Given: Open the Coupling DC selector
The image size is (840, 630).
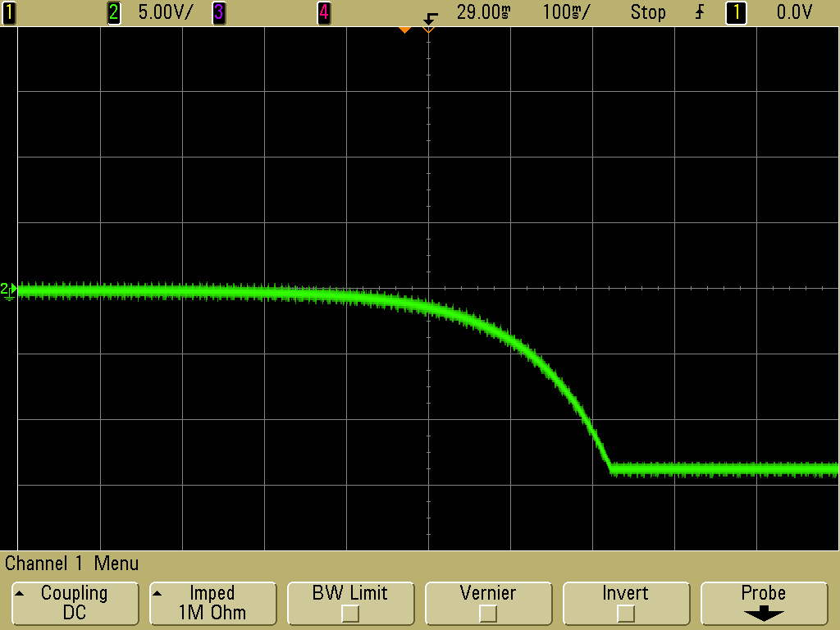Looking at the screenshot, I should click(x=74, y=602).
